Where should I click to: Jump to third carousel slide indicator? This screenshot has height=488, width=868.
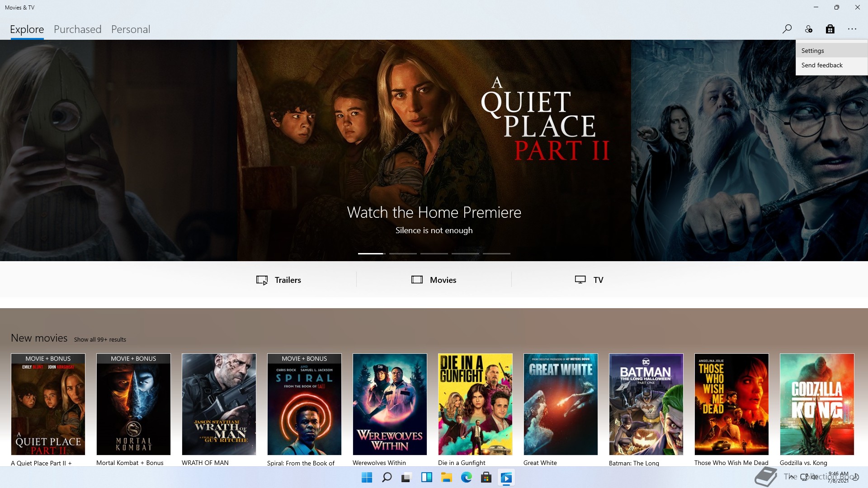point(434,253)
